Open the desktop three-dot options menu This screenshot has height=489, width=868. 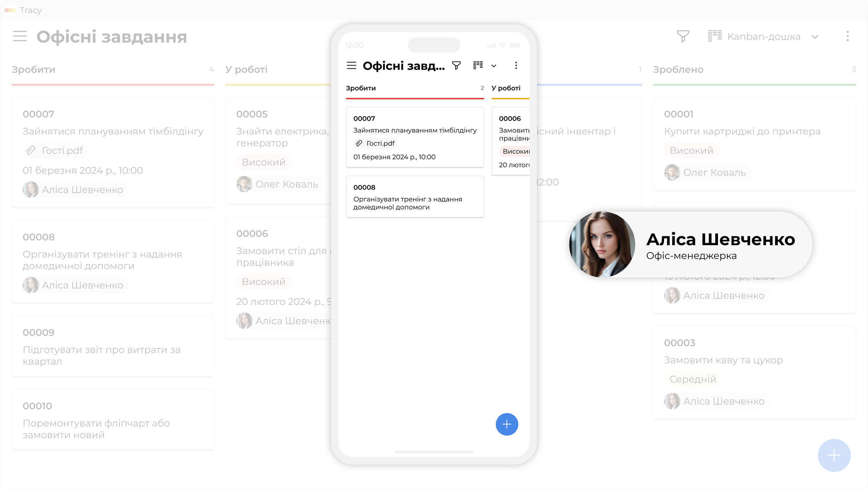pyautogui.click(x=847, y=36)
